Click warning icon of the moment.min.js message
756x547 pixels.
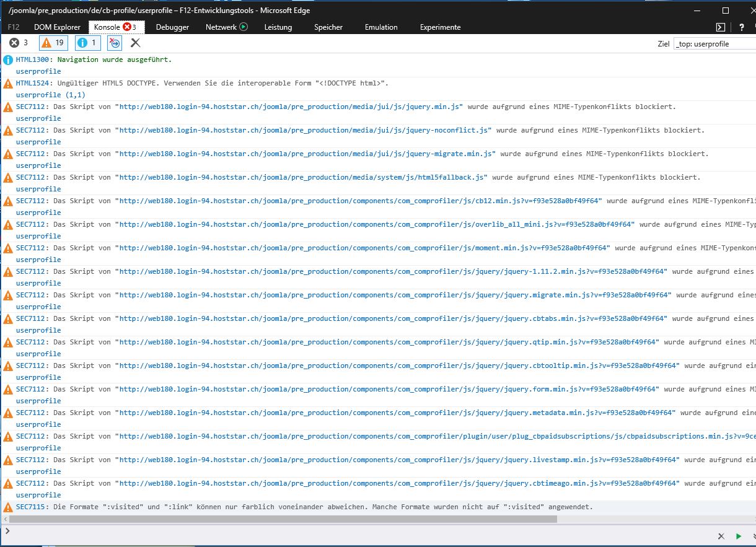tap(8, 248)
